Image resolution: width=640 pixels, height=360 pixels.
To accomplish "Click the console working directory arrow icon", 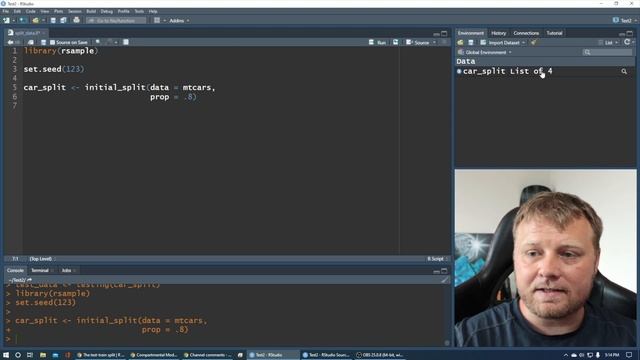I will (x=29, y=280).
